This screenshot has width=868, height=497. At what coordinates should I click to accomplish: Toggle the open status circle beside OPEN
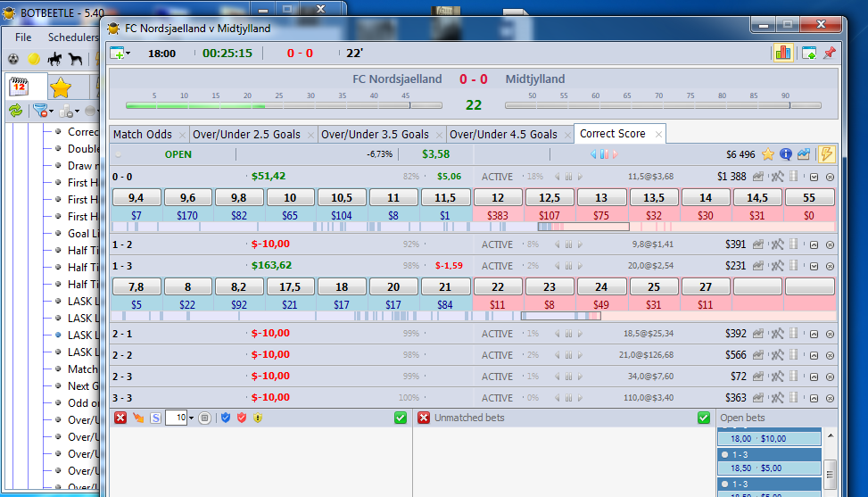point(118,154)
